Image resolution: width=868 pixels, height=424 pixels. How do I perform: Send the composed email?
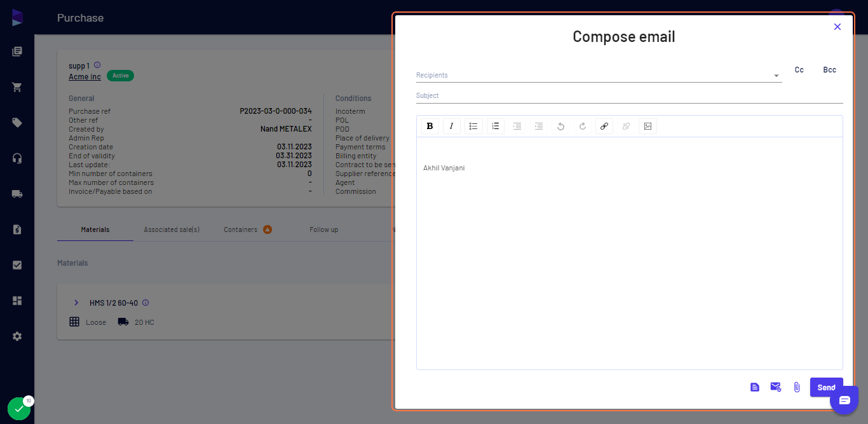pos(827,387)
